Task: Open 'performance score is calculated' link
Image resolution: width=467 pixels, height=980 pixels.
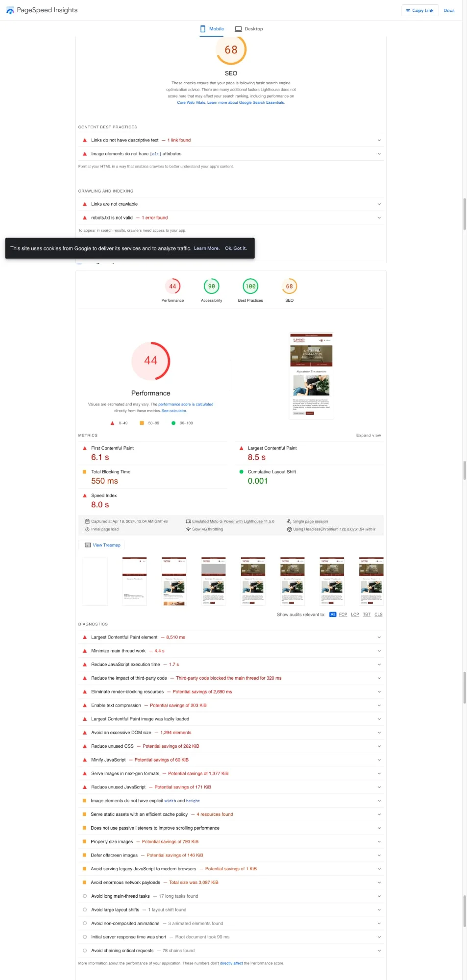Action: tap(186, 404)
